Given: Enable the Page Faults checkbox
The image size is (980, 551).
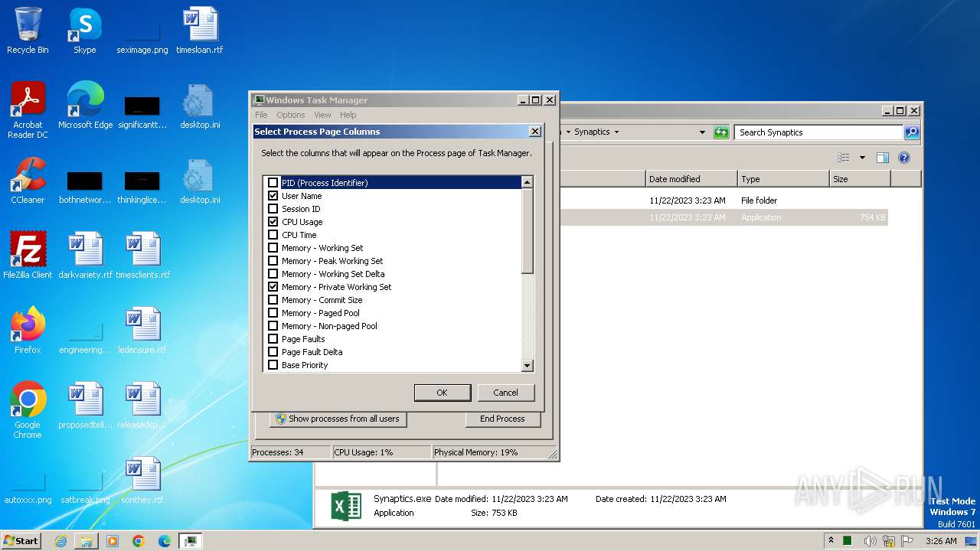Looking at the screenshot, I should coord(273,339).
